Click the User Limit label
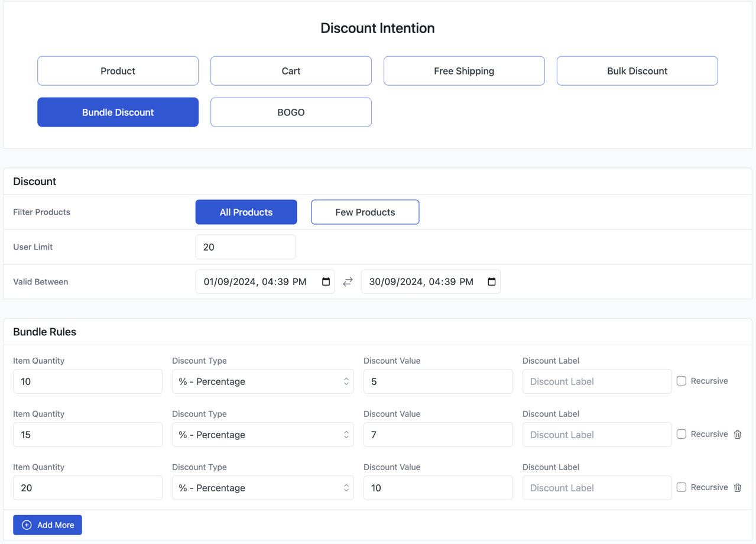Screen dimensions: 756x544 click(33, 247)
